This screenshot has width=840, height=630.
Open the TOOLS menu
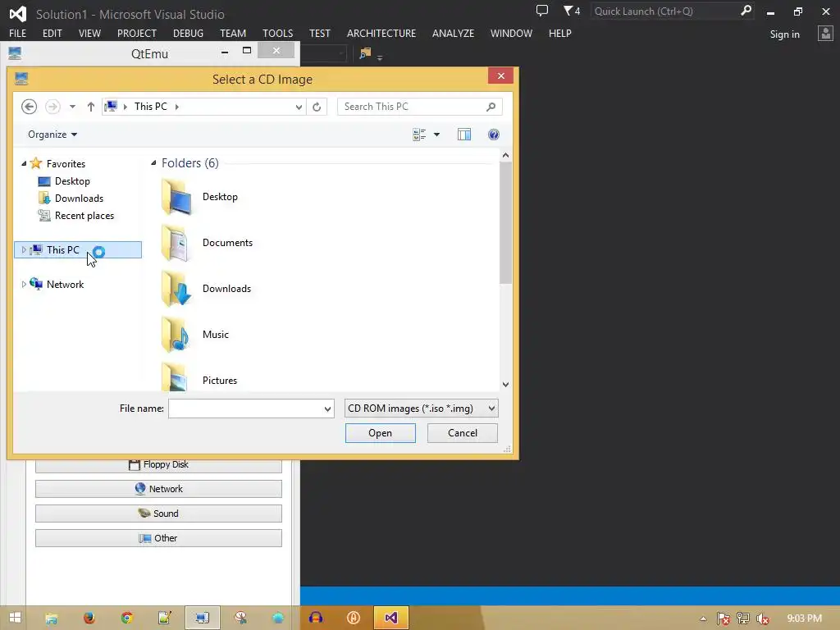pyautogui.click(x=277, y=33)
